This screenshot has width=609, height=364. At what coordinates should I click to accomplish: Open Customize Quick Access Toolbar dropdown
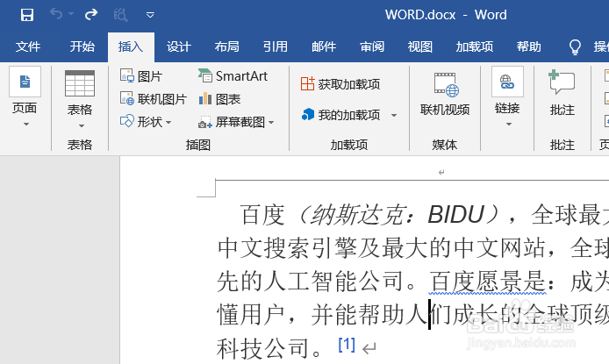tap(150, 15)
